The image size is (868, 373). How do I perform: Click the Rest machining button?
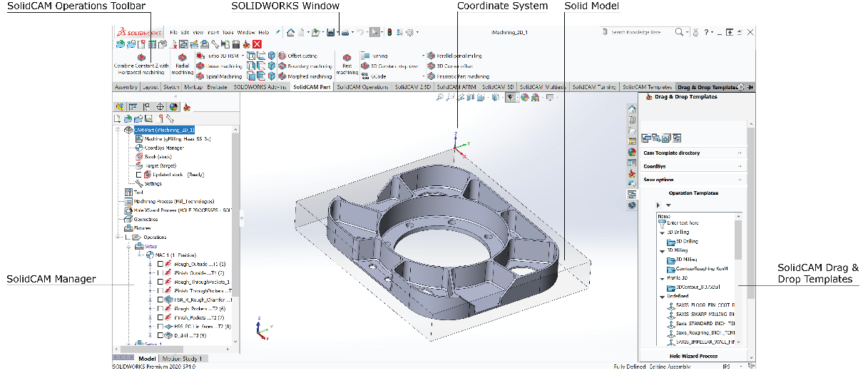coord(347,65)
